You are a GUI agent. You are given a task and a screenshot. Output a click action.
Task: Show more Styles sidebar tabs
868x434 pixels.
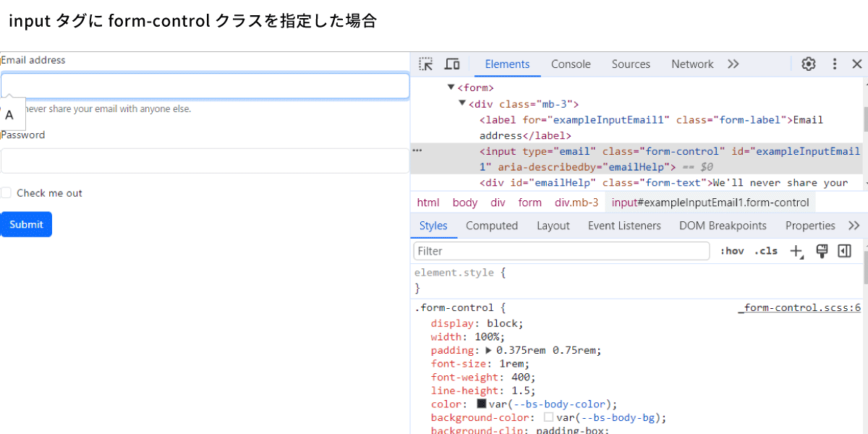(x=854, y=226)
